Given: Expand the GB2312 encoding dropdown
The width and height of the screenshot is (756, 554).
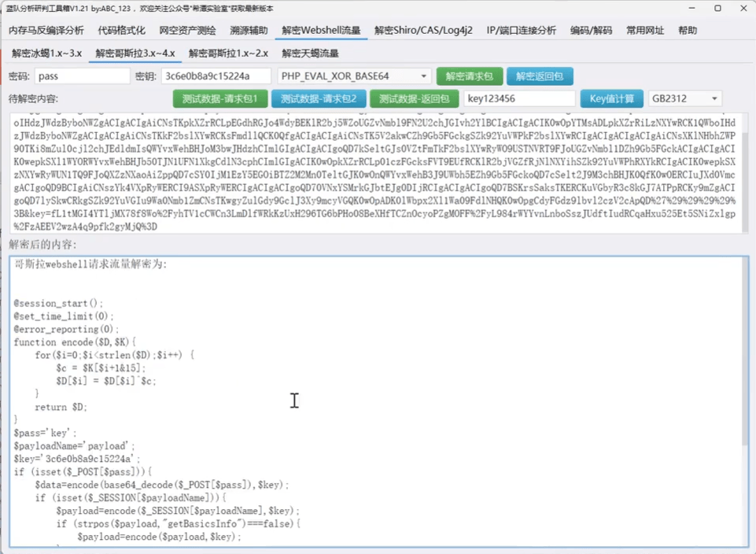Looking at the screenshot, I should 685,99.
